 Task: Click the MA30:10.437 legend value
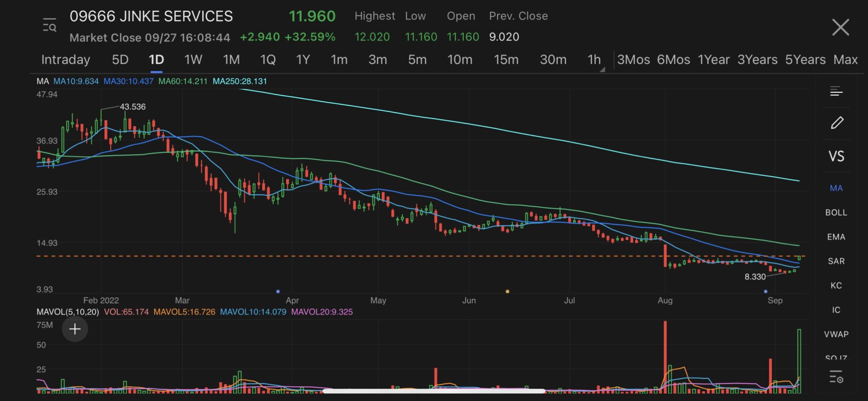(128, 81)
